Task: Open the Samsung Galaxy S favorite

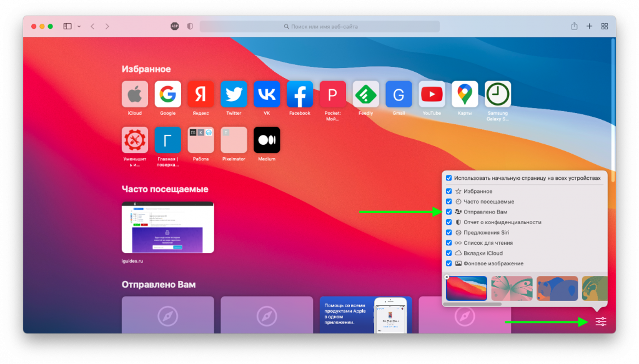Action: 498,94
